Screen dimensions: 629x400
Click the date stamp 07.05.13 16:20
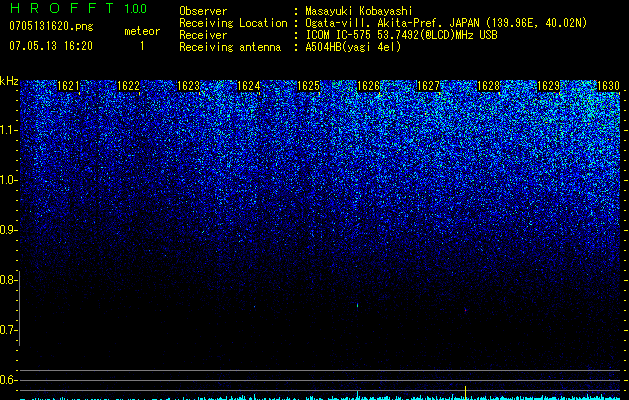51,46
